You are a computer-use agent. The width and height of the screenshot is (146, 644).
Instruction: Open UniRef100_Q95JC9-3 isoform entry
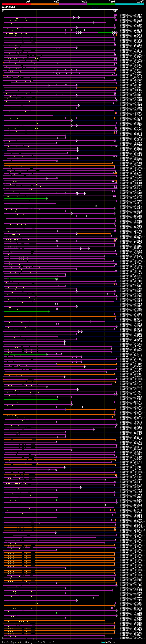tap(133, 530)
